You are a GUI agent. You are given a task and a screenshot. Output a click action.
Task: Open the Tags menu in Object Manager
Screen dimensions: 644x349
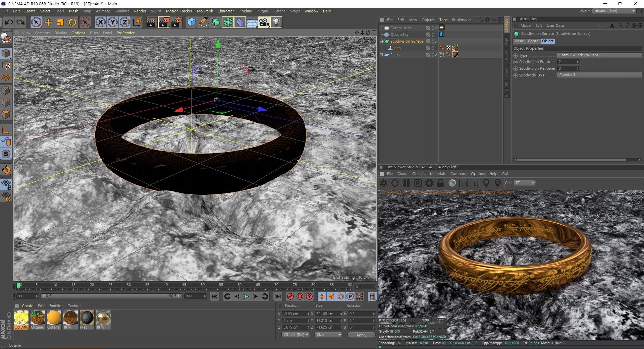pos(443,20)
